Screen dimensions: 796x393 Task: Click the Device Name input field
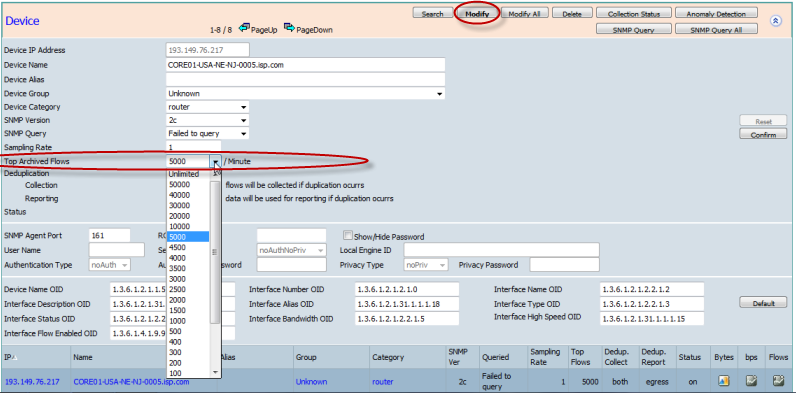pyautogui.click(x=306, y=65)
